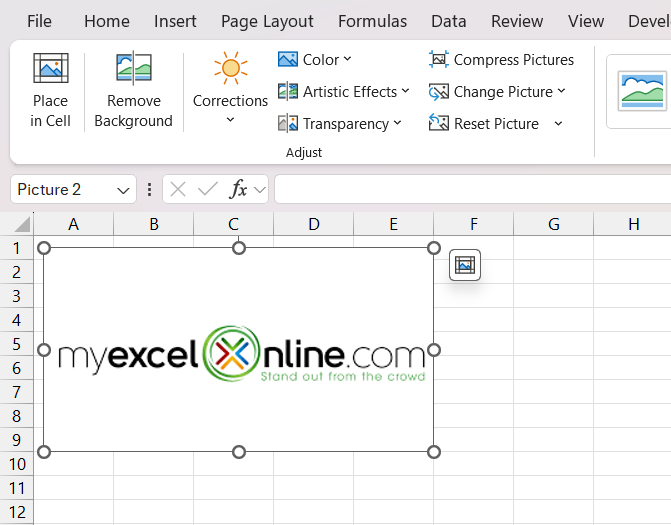The width and height of the screenshot is (671, 525).
Task: Click the top-left picture resize handle
Action: (44, 248)
